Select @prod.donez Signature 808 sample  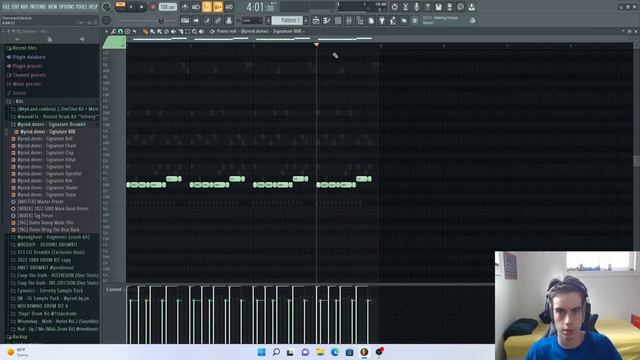coord(47,131)
